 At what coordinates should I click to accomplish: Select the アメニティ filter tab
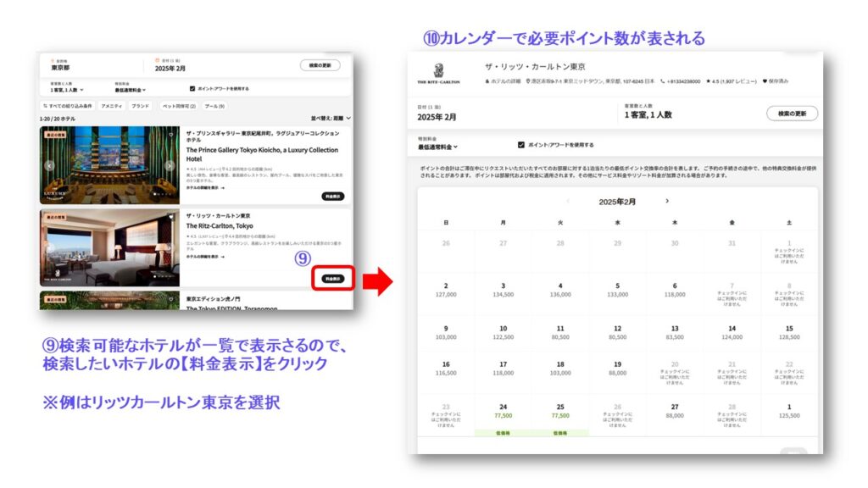click(111, 106)
